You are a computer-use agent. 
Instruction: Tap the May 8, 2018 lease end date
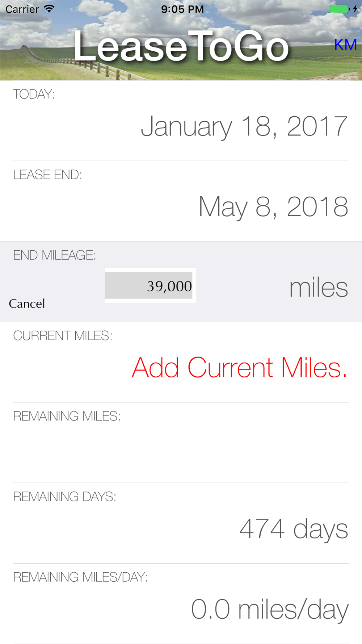[x=273, y=207]
